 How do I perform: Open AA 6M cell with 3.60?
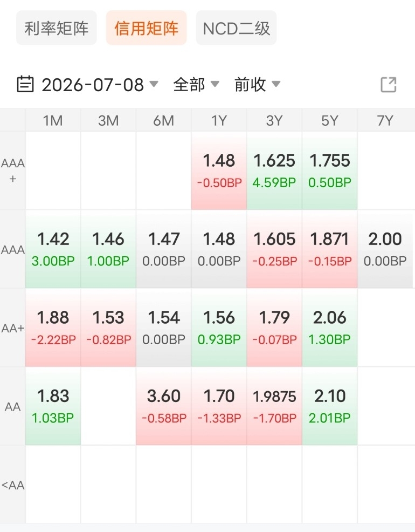(x=164, y=406)
